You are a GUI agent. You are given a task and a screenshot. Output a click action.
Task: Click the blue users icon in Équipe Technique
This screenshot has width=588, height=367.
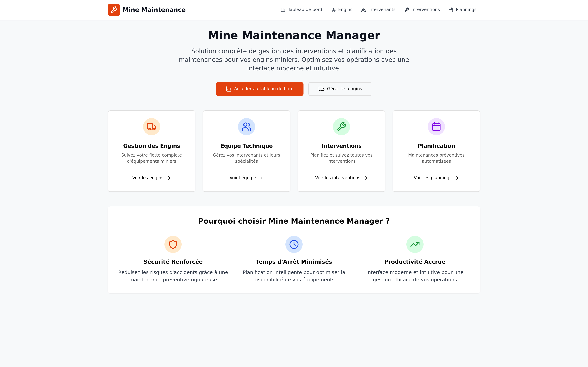(246, 126)
